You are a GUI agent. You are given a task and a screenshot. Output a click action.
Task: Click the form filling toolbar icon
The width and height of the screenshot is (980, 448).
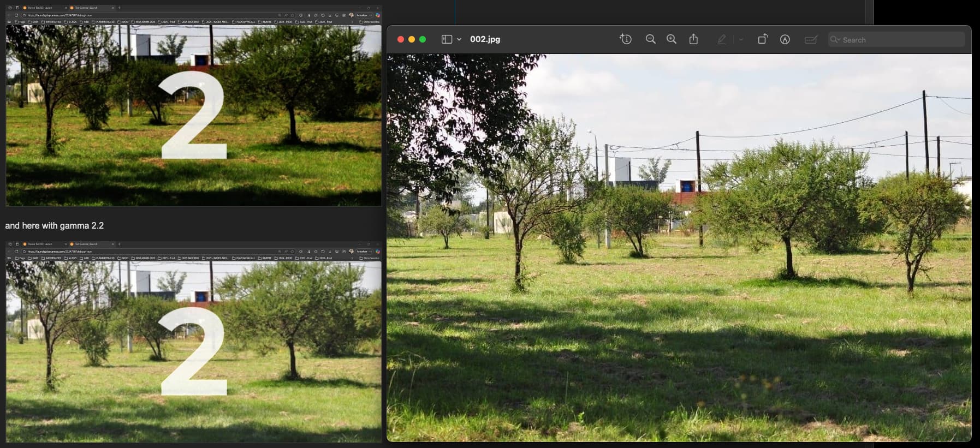pyautogui.click(x=811, y=39)
